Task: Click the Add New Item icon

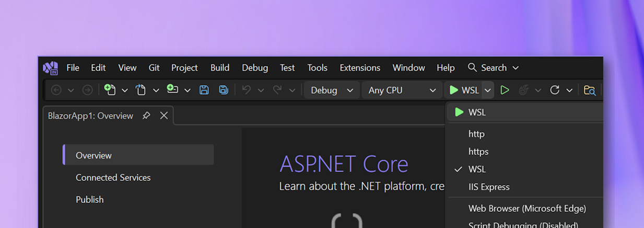Action: point(172,89)
